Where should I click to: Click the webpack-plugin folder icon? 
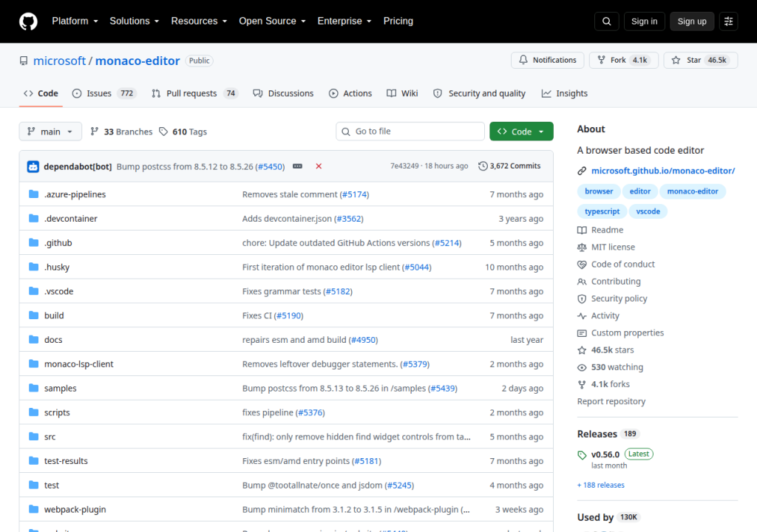click(33, 509)
